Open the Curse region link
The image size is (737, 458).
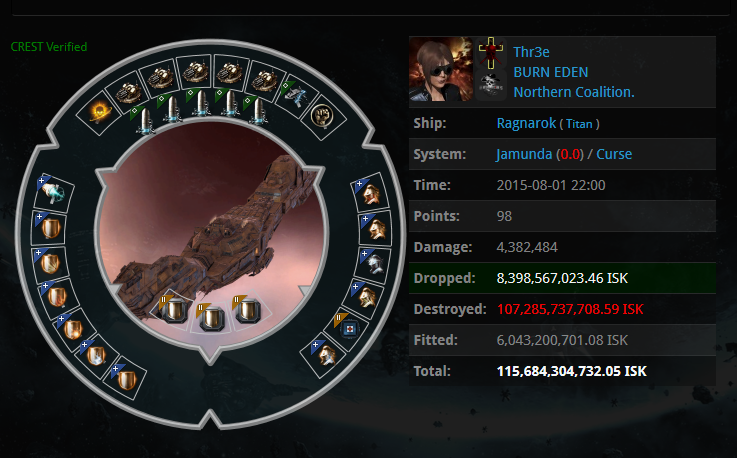click(x=614, y=154)
